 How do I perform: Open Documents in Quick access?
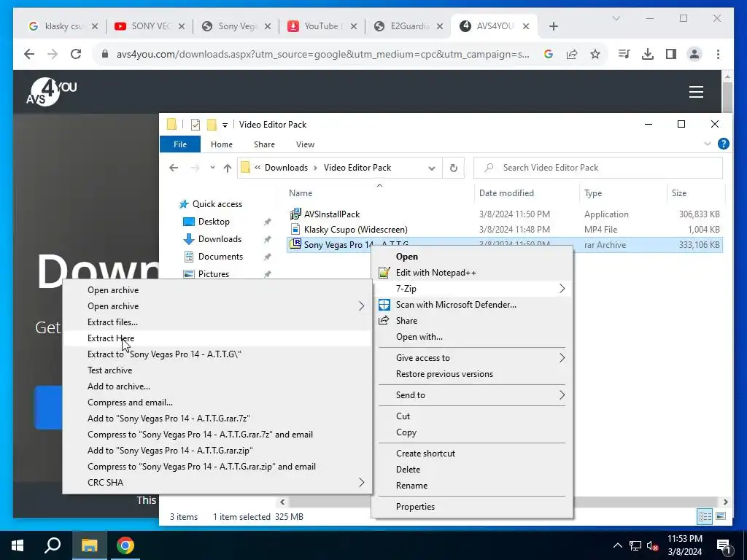(220, 257)
